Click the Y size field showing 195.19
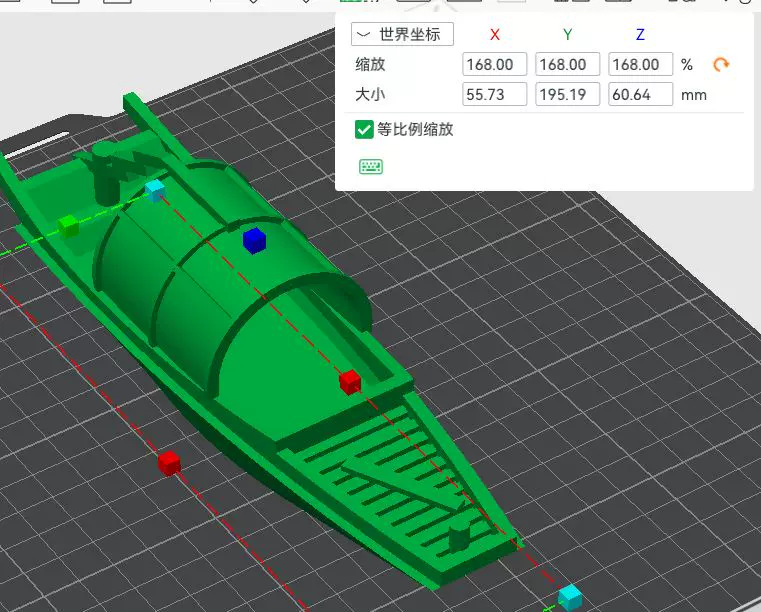The height and width of the screenshot is (612, 761). 567,94
